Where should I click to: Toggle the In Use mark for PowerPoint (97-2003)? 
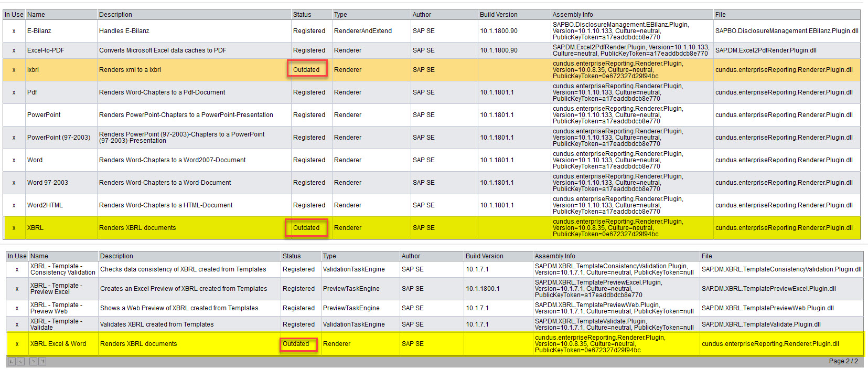[14, 138]
